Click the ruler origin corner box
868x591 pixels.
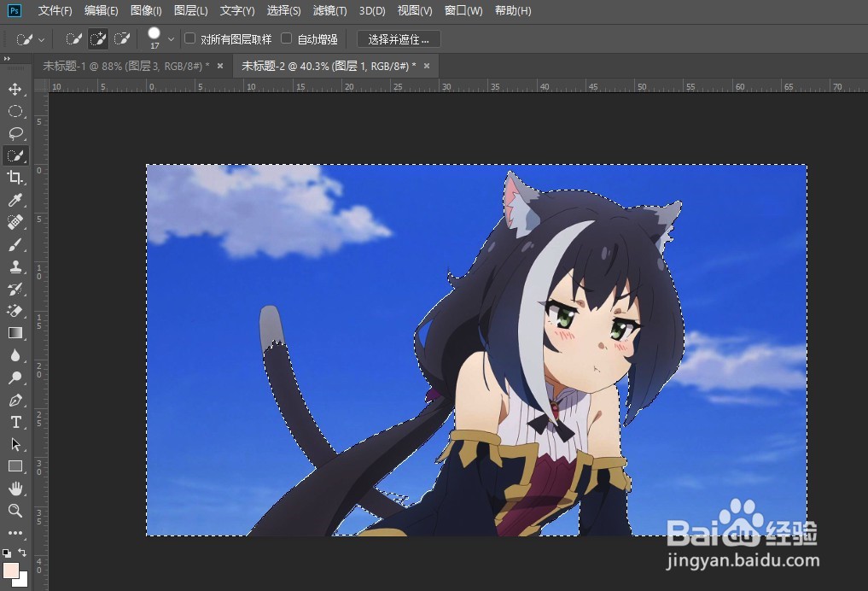coord(41,86)
